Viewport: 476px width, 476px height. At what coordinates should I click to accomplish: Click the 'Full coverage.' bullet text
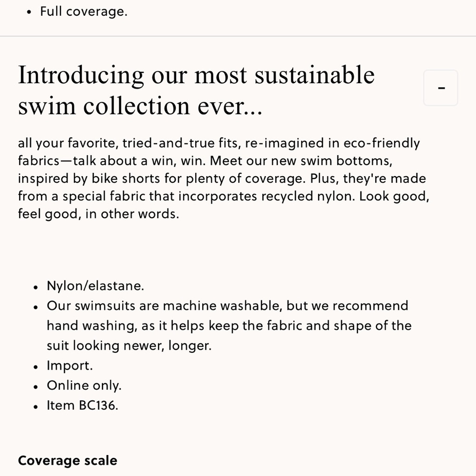84,11
